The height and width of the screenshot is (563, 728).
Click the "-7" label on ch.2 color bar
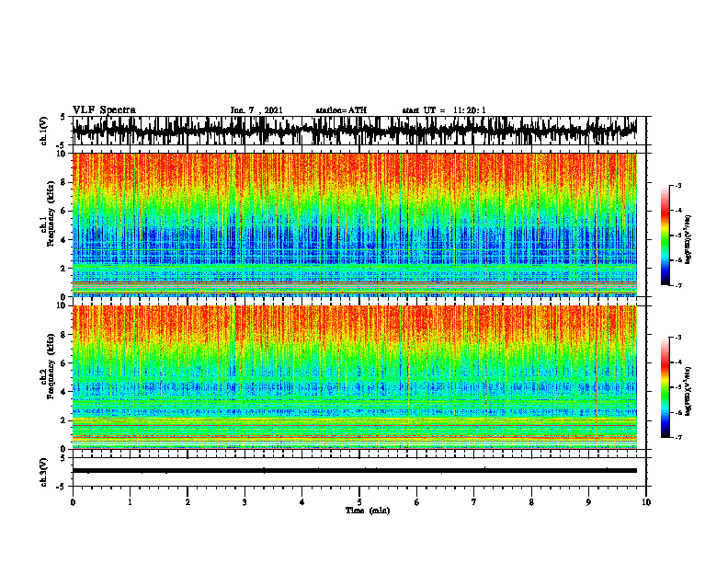(678, 437)
